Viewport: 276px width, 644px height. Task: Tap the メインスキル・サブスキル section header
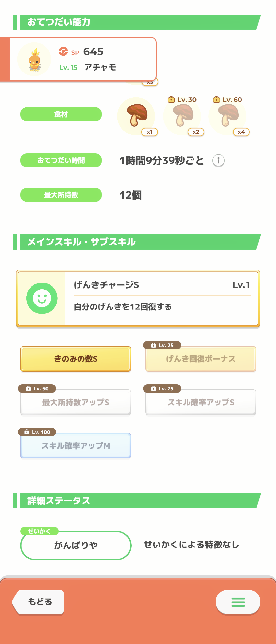[x=137, y=242]
